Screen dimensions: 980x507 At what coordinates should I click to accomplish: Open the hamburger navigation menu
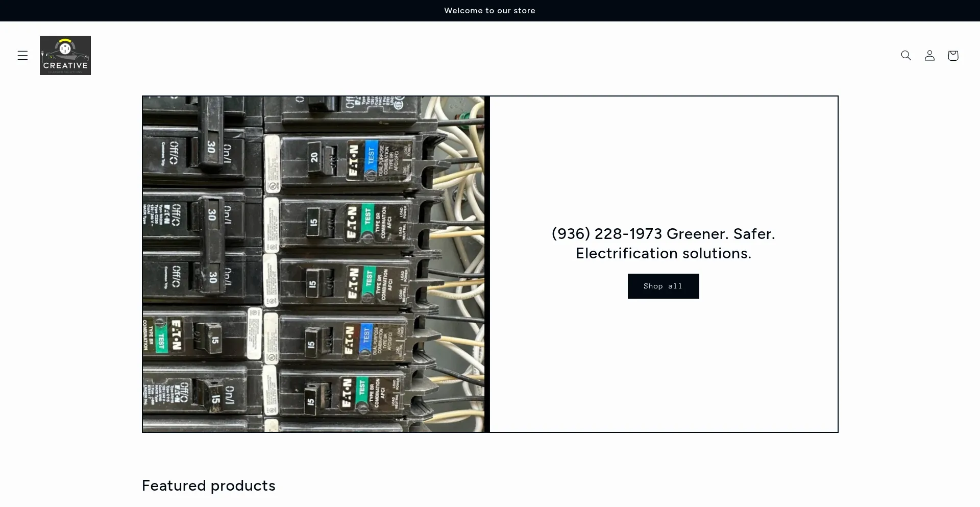(x=22, y=56)
